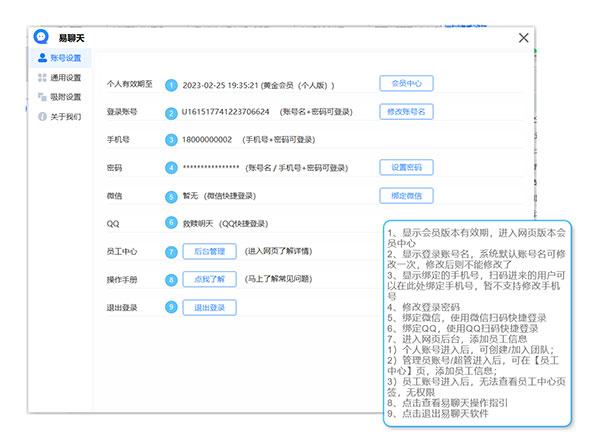600x445 pixels.
Task: Open 后台管理 for 员工中心
Action: [x=209, y=251]
